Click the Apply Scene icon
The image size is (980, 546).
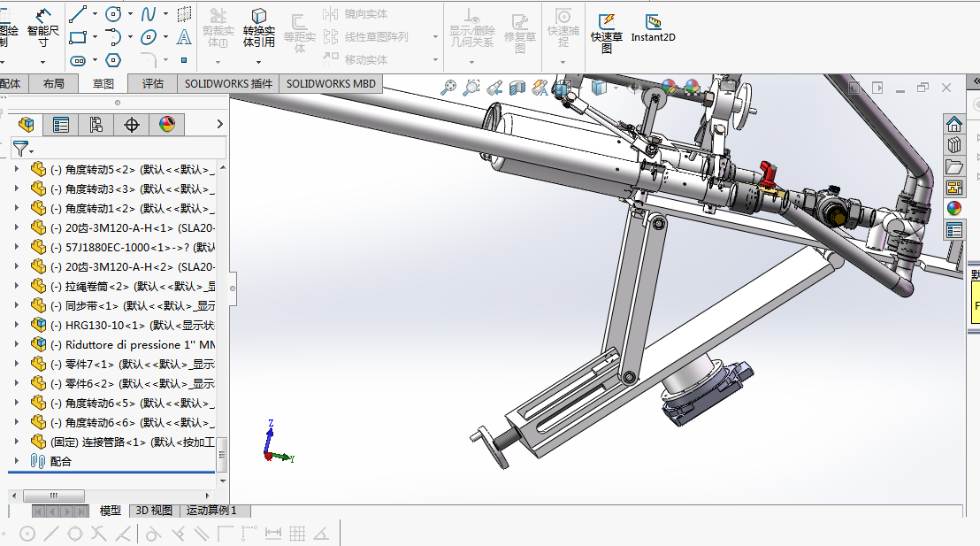pyautogui.click(x=692, y=87)
